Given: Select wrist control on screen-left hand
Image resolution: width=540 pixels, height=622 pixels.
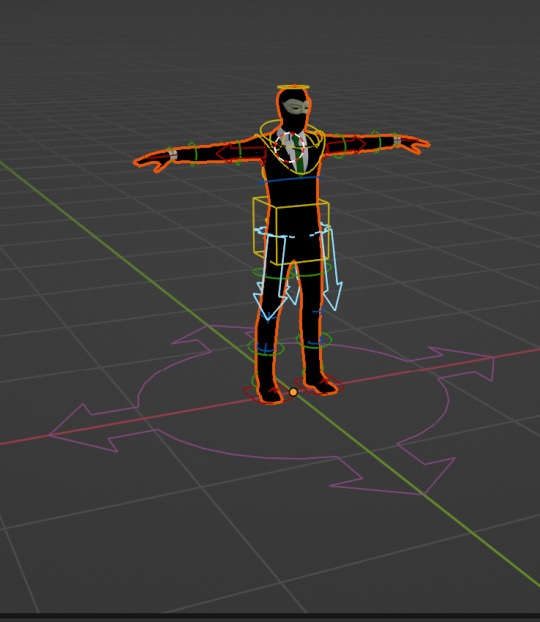Looking at the screenshot, I should pos(171,154).
